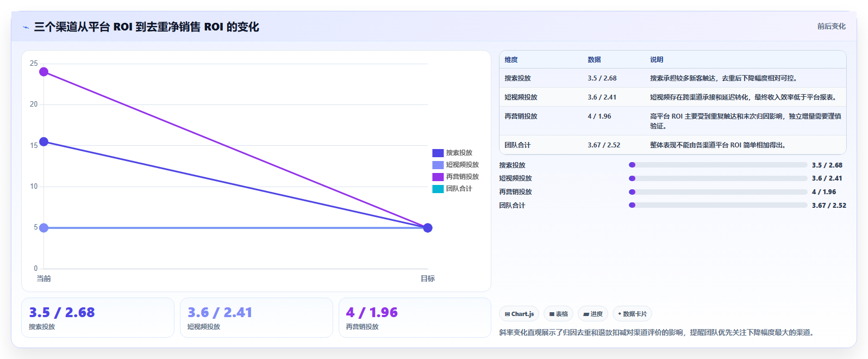Click the sparkle icon in 数据卡片 chip

pos(620,314)
